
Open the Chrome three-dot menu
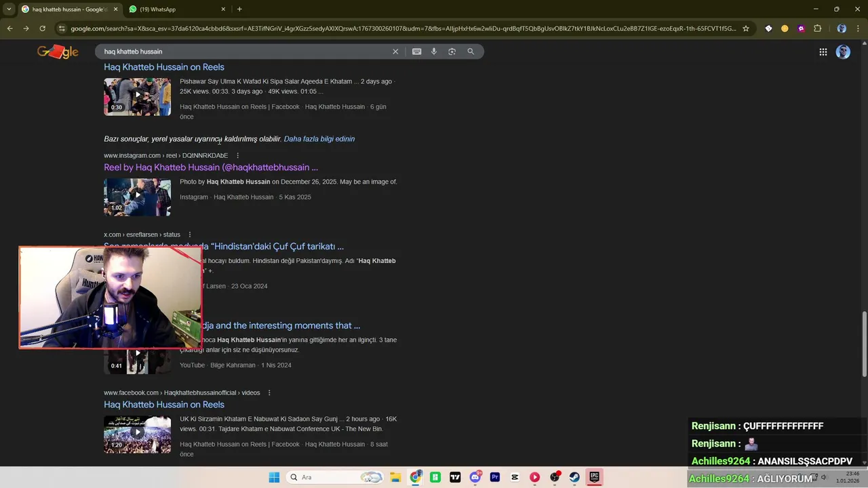click(858, 28)
